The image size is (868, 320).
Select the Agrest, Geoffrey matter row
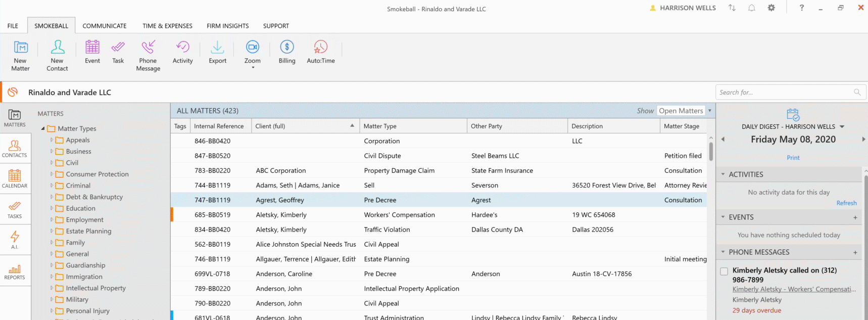tap(439, 200)
